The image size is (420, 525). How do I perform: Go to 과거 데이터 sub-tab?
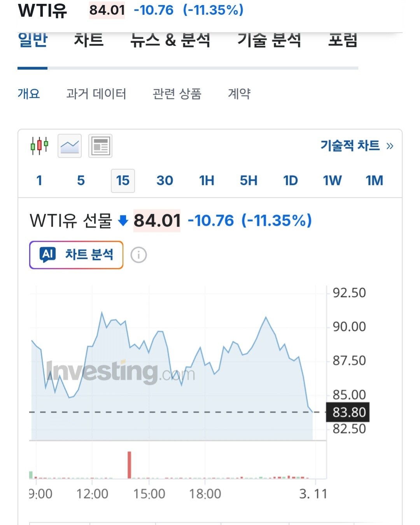click(96, 94)
